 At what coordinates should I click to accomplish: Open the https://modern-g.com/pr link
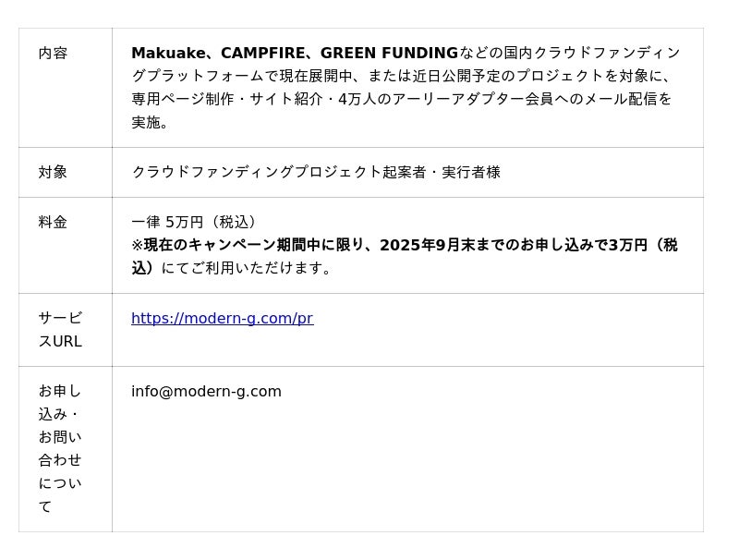click(x=222, y=318)
